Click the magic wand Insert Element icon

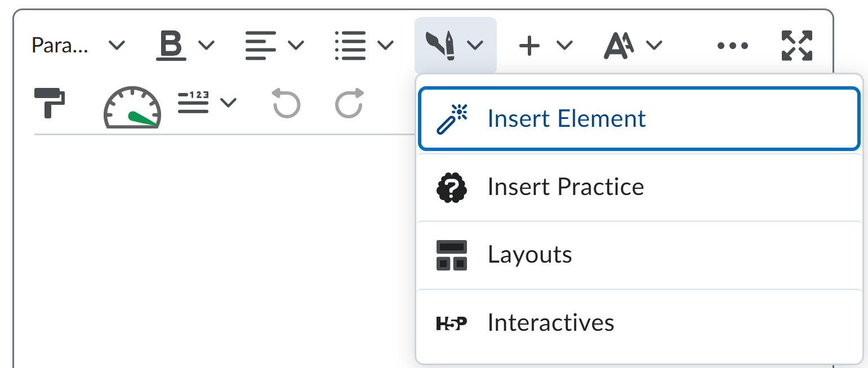pos(452,119)
